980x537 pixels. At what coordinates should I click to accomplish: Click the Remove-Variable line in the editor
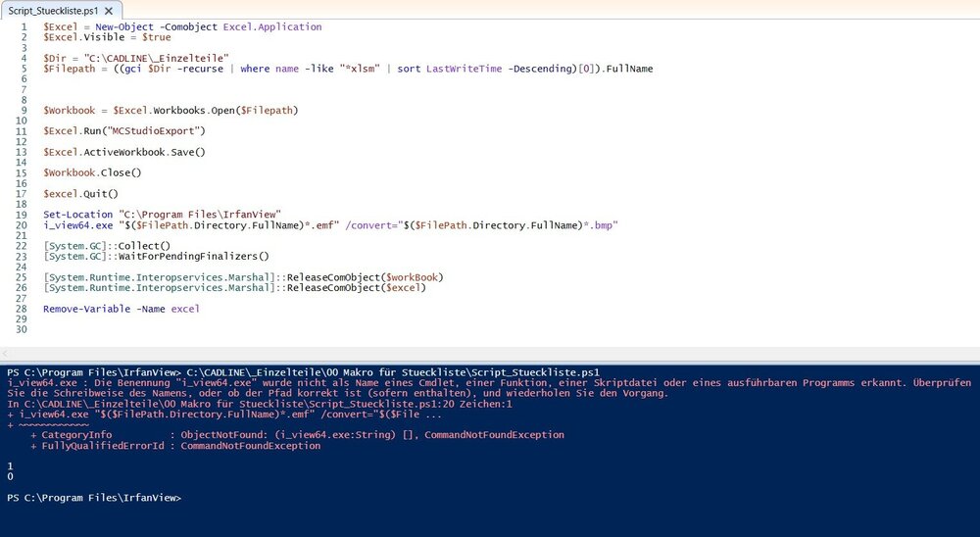(121, 308)
